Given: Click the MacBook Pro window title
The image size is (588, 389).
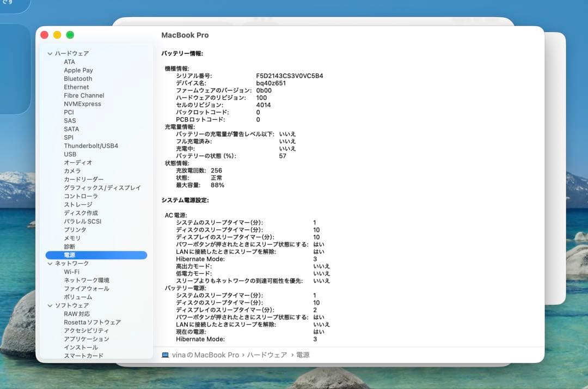Looking at the screenshot, I should point(185,35).
